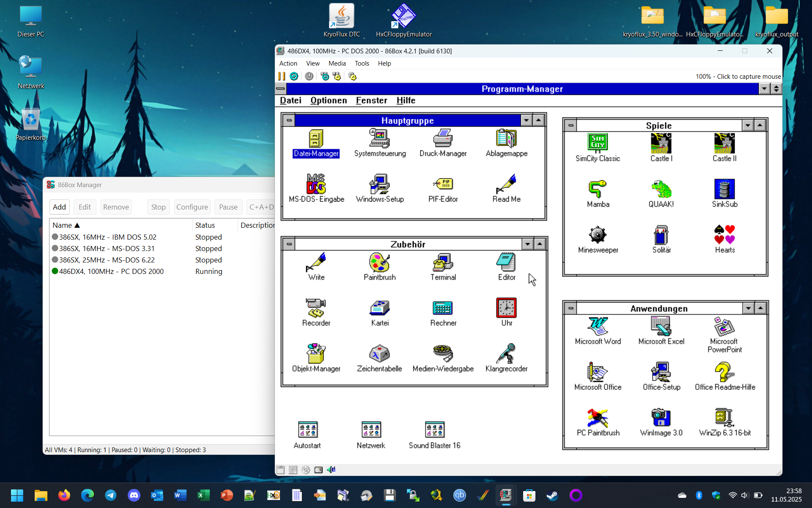This screenshot has height=508, width=812.
Task: Launch Microsoft Word in Anwendungen
Action: pos(598,331)
